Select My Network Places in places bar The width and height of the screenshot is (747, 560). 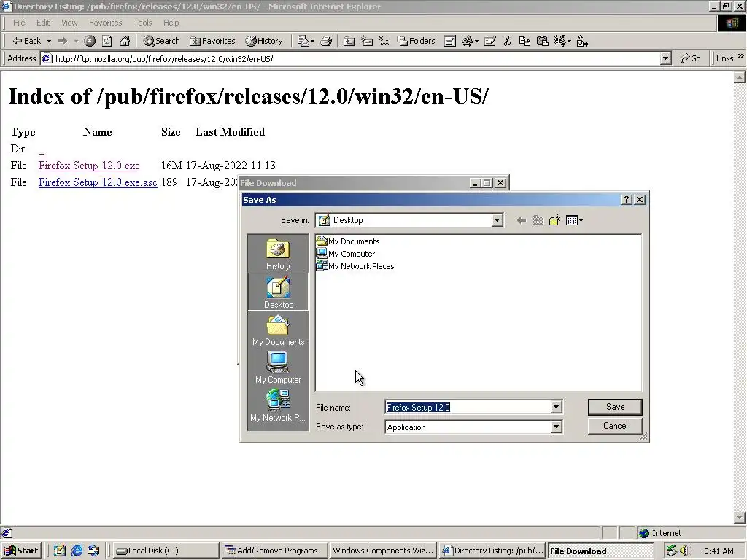pos(278,405)
